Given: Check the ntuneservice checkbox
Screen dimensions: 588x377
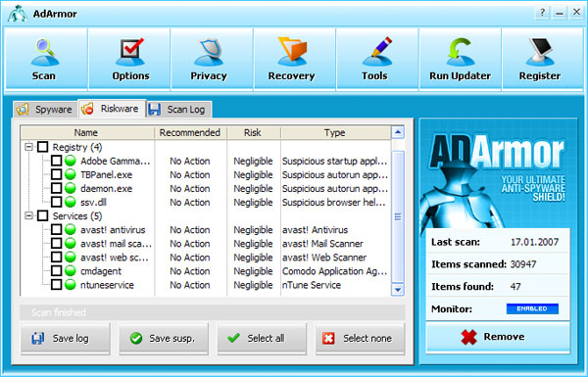Looking at the screenshot, I should point(56,284).
